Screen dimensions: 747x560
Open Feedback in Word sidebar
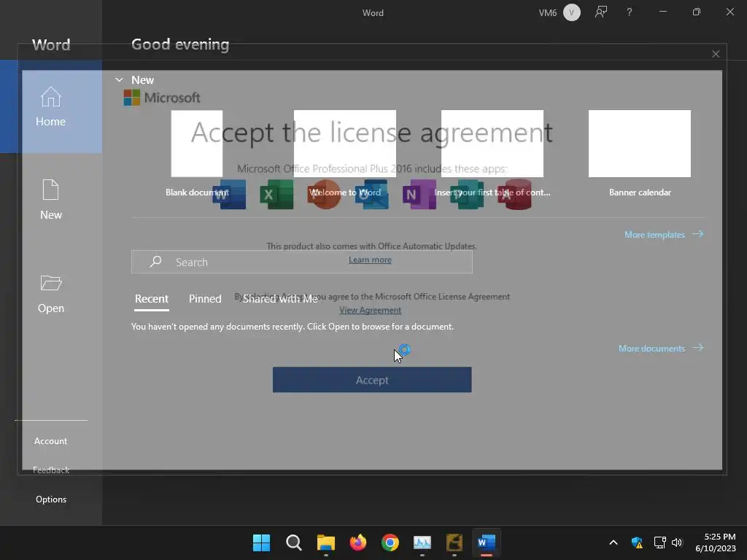click(x=51, y=470)
